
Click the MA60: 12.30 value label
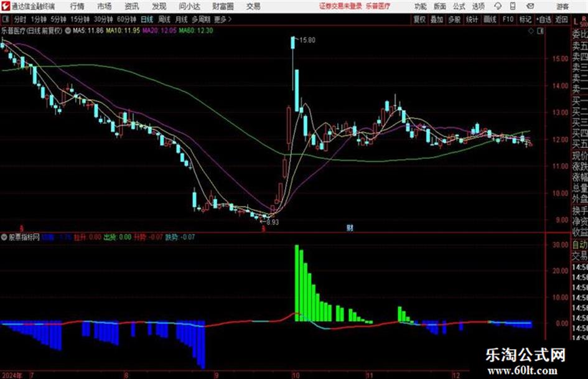pyautogui.click(x=196, y=30)
